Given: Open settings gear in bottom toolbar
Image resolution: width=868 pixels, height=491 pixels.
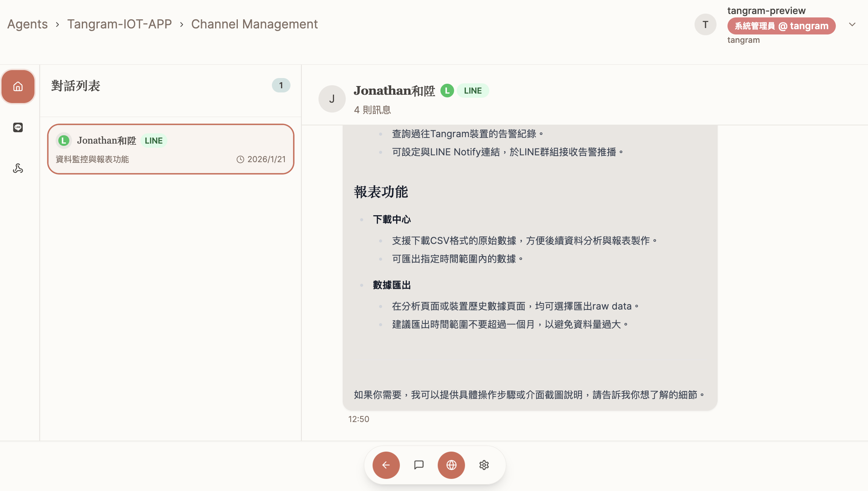Looking at the screenshot, I should (484, 465).
